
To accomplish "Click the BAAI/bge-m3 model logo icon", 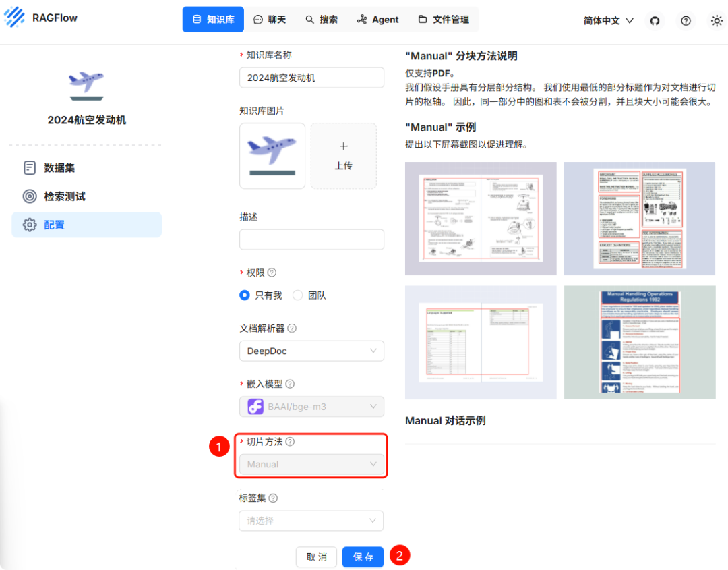I will coord(255,407).
